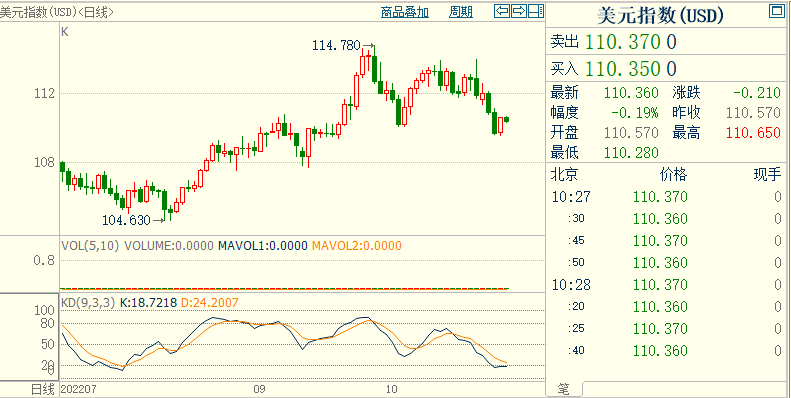
Task: Click the right arrow chart navigation icon
Action: (x=519, y=11)
